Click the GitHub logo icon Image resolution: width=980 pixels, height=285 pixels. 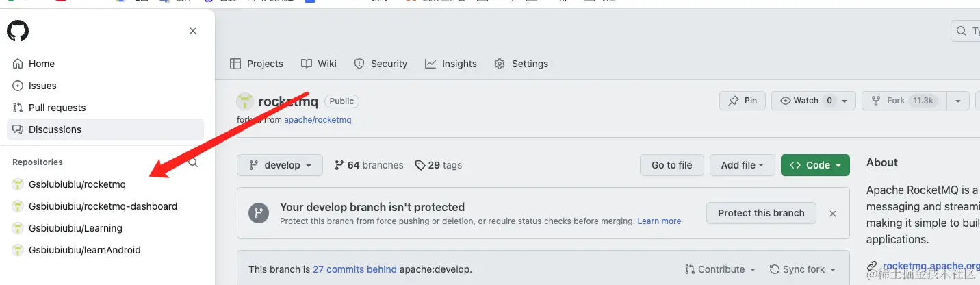pyautogui.click(x=18, y=31)
